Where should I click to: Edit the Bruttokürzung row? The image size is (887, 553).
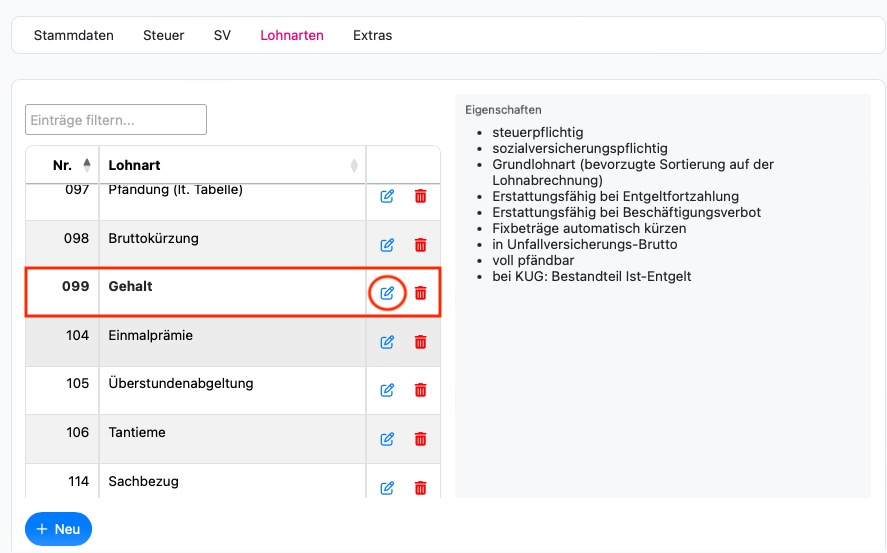coord(387,245)
